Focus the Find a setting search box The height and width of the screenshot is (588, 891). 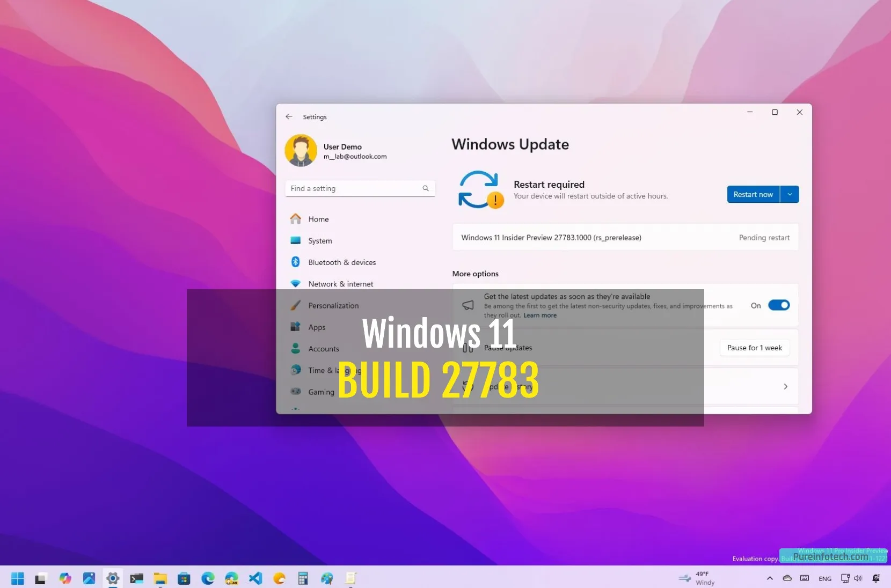360,188
